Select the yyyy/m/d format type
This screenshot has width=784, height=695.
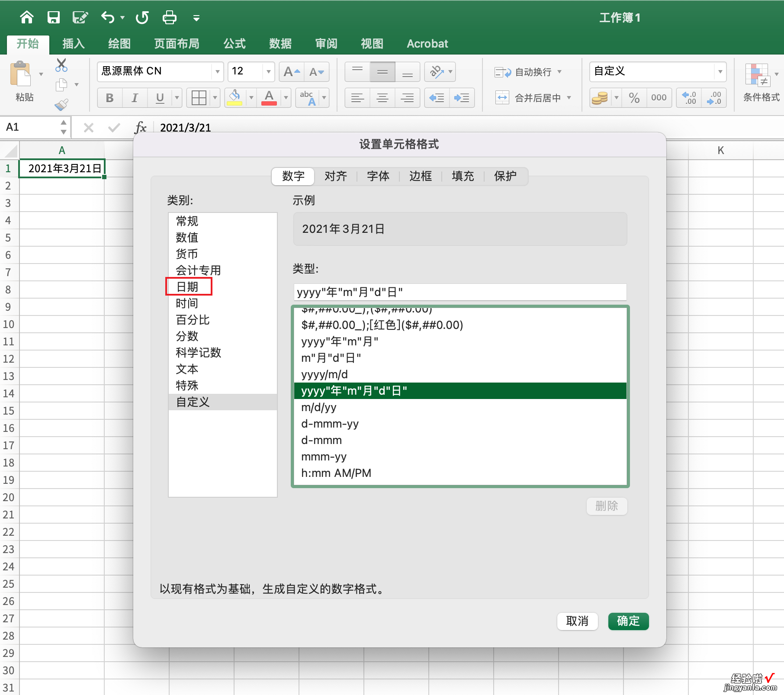coord(460,374)
